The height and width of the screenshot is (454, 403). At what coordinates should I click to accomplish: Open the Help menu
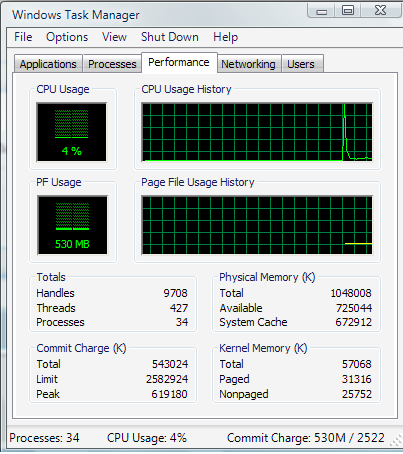pyautogui.click(x=225, y=37)
